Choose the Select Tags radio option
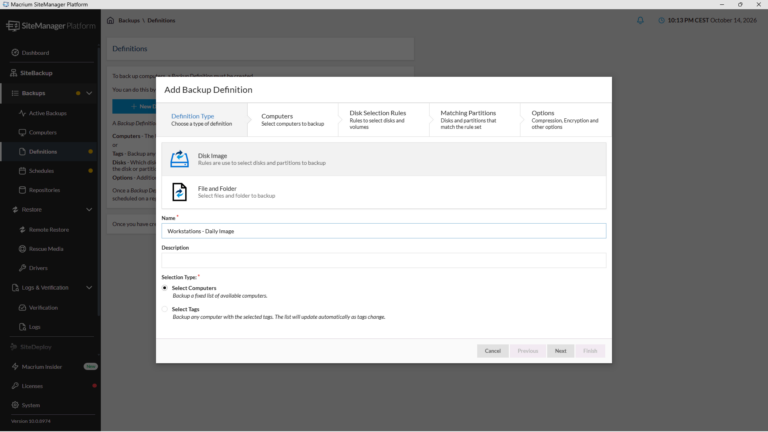The image size is (768, 432). [x=165, y=309]
